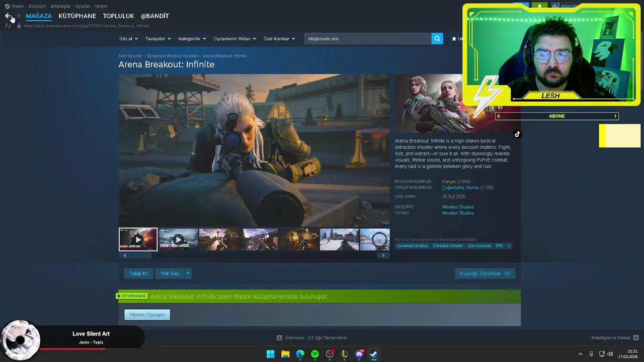Image resolution: width=644 pixels, height=362 pixels.
Task: Expand the Göz at dropdown
Action: tap(128, 39)
